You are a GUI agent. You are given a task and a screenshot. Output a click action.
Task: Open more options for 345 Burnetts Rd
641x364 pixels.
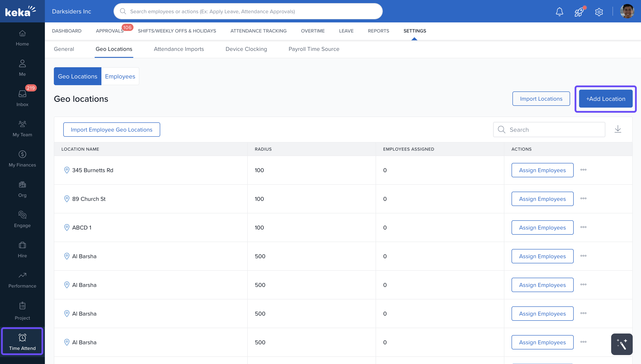pyautogui.click(x=583, y=170)
